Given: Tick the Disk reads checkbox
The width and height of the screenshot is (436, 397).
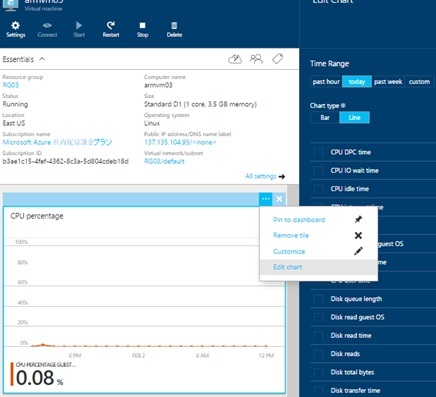Looking at the screenshot, I should tap(318, 354).
